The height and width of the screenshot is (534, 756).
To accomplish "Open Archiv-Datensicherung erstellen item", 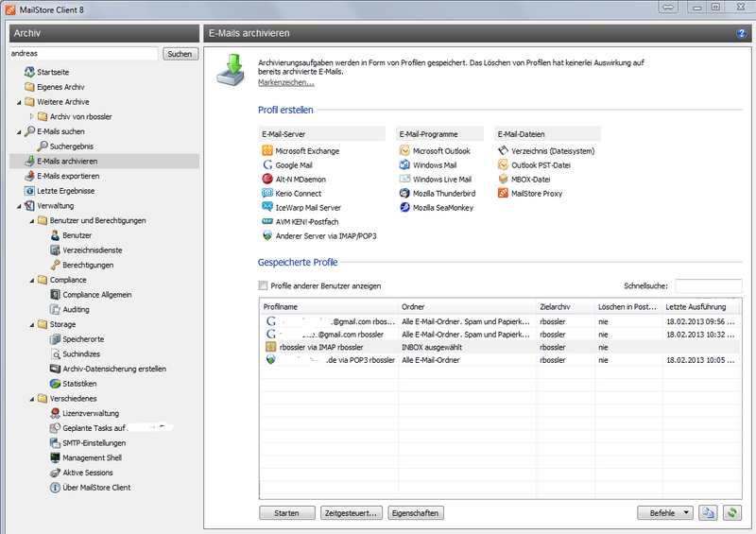I will (114, 369).
